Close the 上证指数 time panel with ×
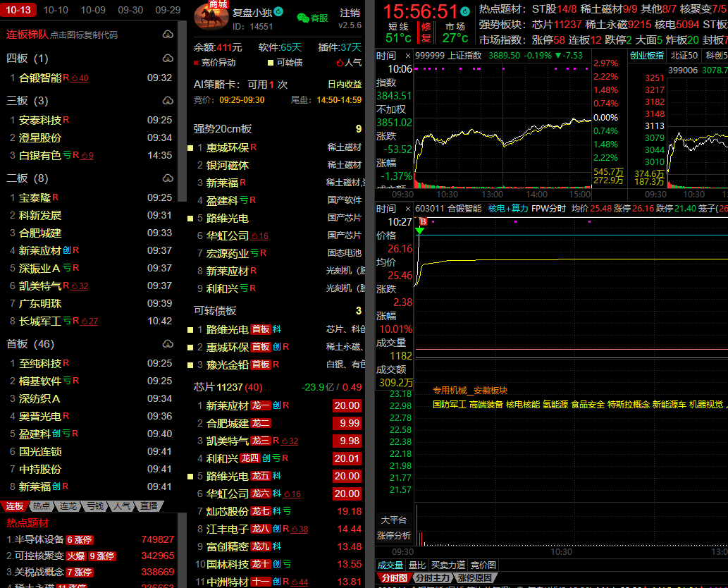The width and height of the screenshot is (728, 588). [407, 56]
